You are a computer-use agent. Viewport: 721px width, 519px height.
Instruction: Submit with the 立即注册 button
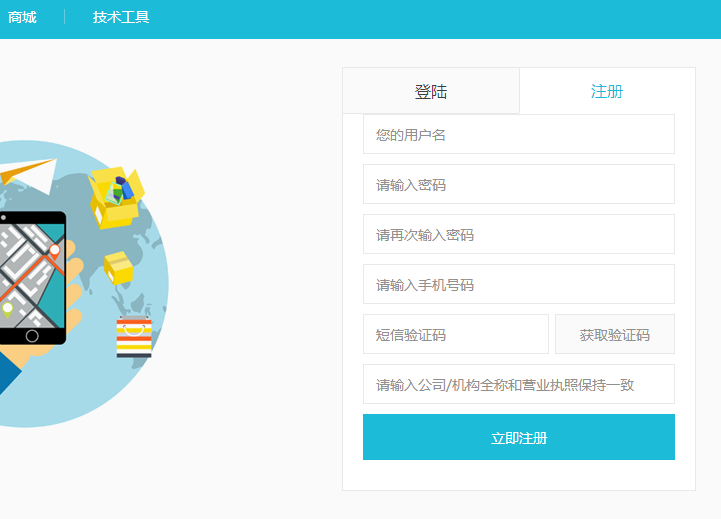coord(519,437)
